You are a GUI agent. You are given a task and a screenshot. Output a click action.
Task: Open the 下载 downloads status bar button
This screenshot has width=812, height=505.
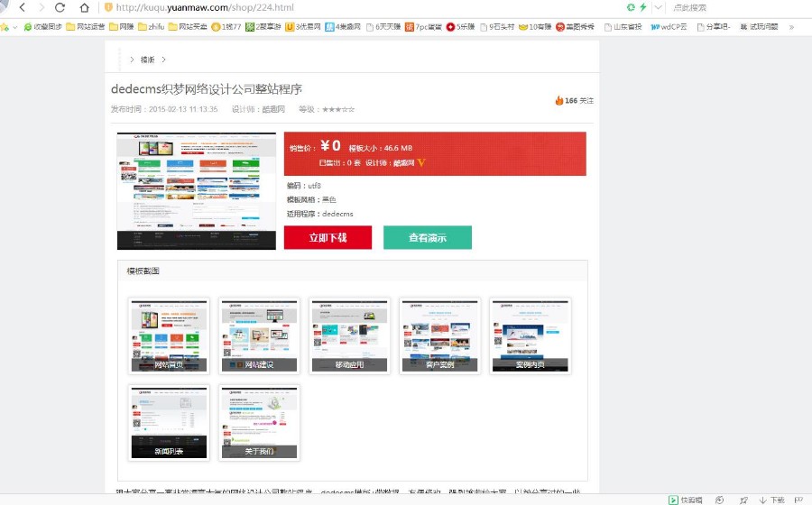pyautogui.click(x=771, y=500)
